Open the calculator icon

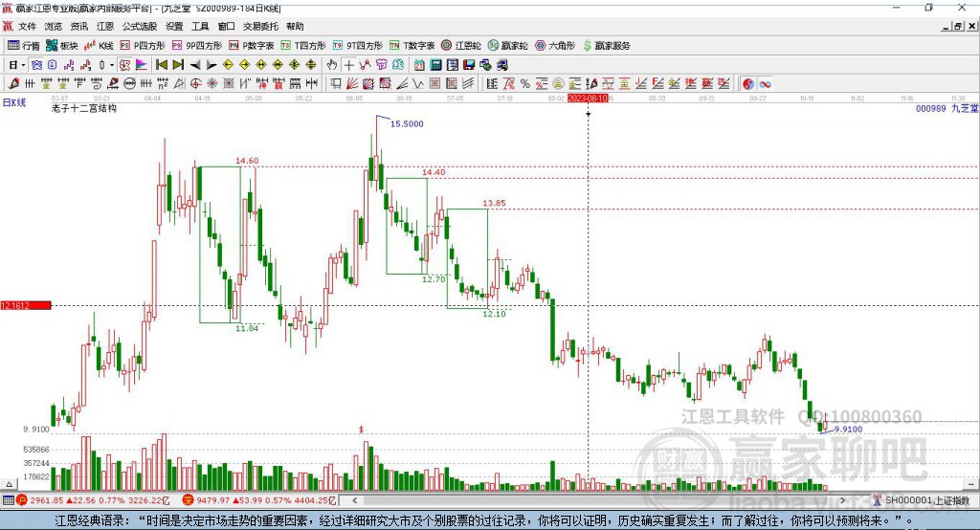[x=435, y=65]
